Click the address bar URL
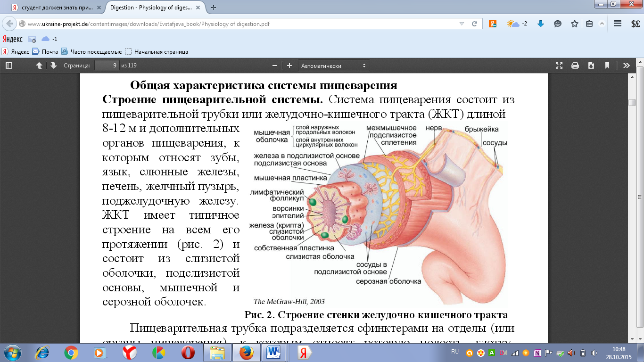The image size is (644, 362). coord(149,24)
